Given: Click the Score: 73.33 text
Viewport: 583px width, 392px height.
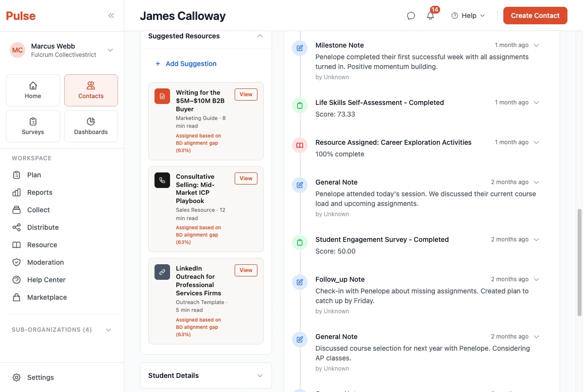Looking at the screenshot, I should 335,114.
